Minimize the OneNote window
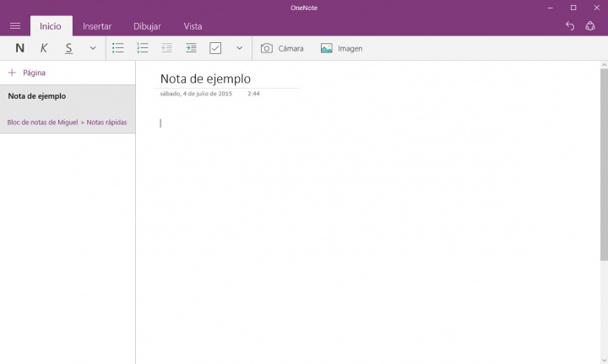The height and width of the screenshot is (364, 608). [x=550, y=8]
